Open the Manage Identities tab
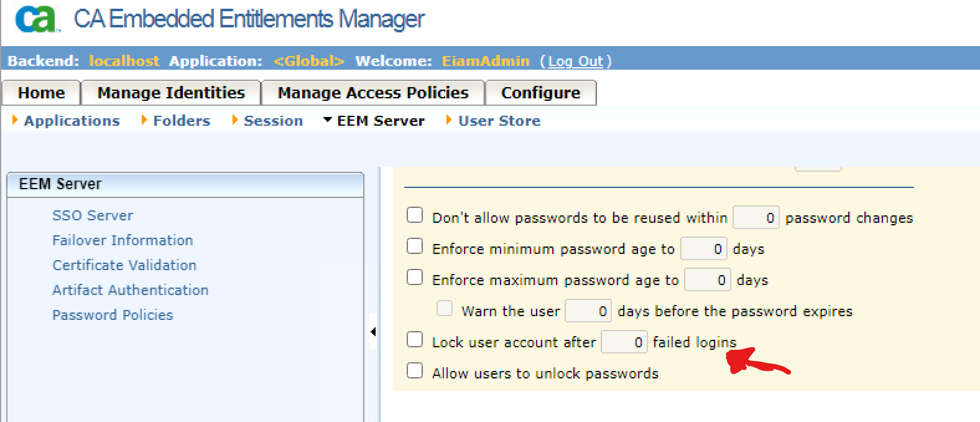 [x=171, y=93]
